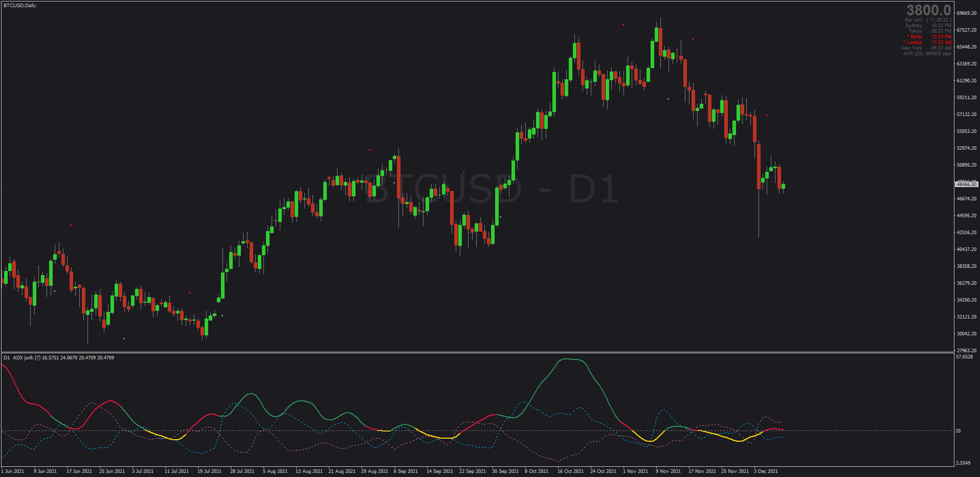This screenshot has width=980, height=477.
Task: Click the 34200.20 price axis label
Action: pyautogui.click(x=967, y=300)
